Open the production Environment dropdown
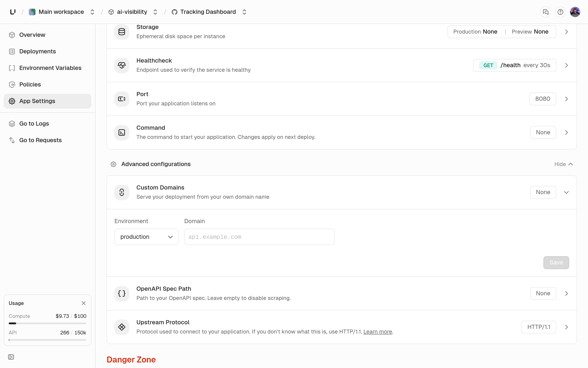 147,237
